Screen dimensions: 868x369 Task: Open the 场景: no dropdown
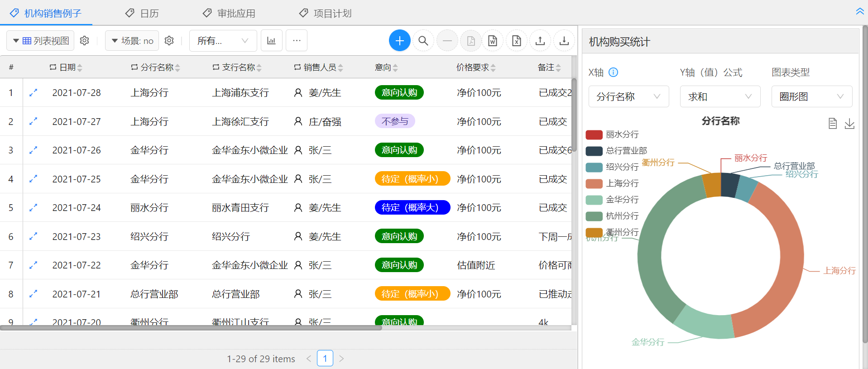tap(132, 41)
